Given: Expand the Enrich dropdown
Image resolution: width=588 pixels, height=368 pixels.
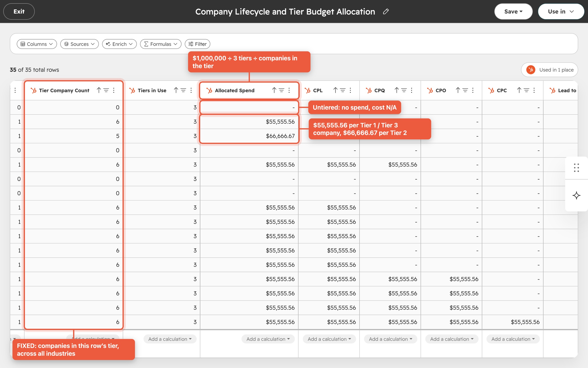Looking at the screenshot, I should pyautogui.click(x=119, y=44).
